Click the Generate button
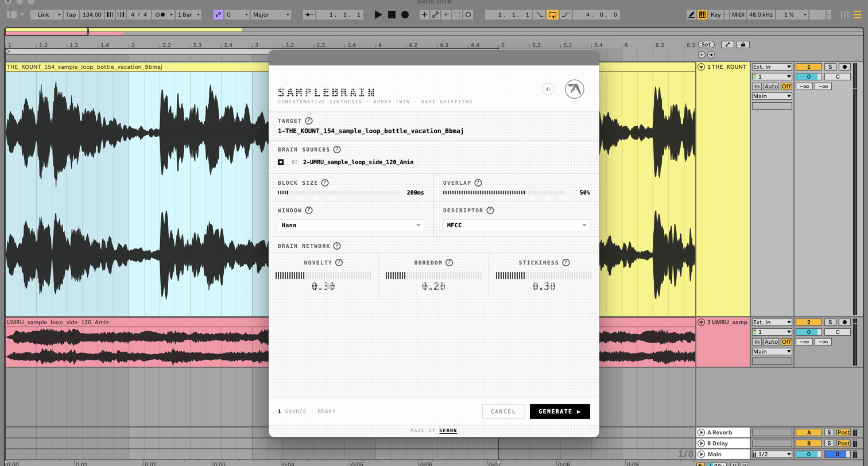 [560, 411]
